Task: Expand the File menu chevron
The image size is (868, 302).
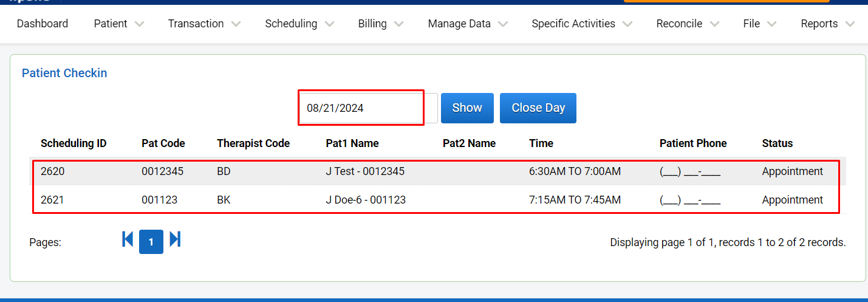Action: [x=771, y=24]
